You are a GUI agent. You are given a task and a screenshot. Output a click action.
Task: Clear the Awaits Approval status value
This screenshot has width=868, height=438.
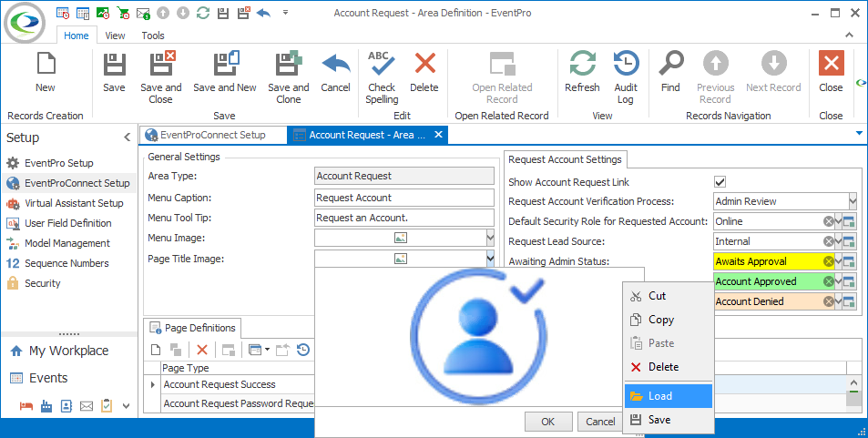click(828, 261)
